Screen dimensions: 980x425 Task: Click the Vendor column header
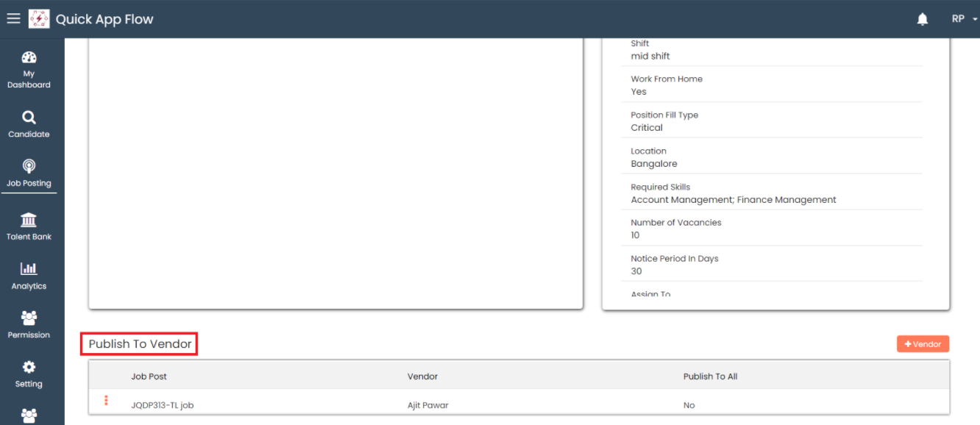click(422, 376)
